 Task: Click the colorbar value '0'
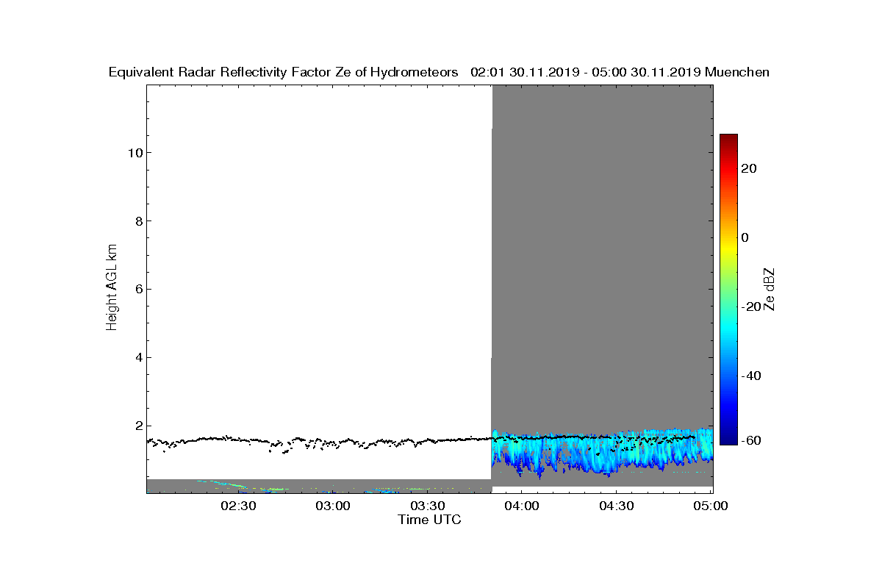[746, 237]
